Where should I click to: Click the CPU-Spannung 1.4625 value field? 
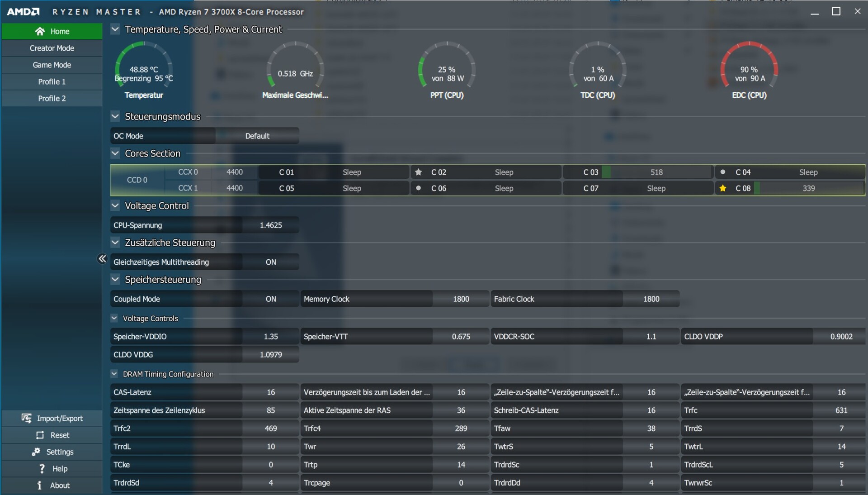(270, 225)
